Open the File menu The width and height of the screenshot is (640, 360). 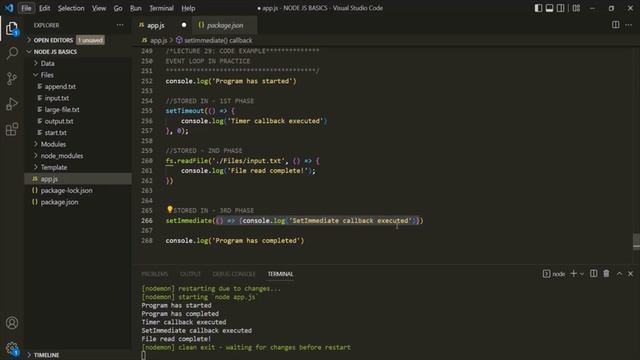[27, 8]
